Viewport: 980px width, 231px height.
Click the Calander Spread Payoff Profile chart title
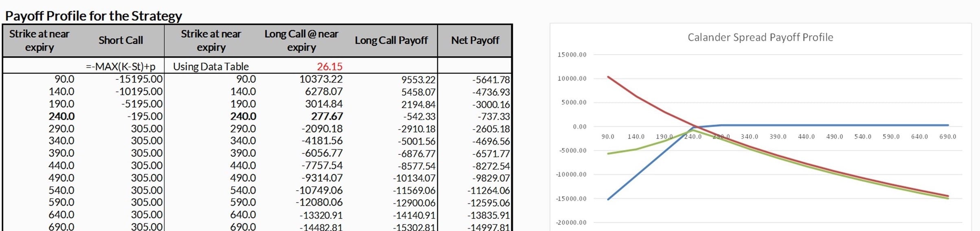click(x=760, y=37)
